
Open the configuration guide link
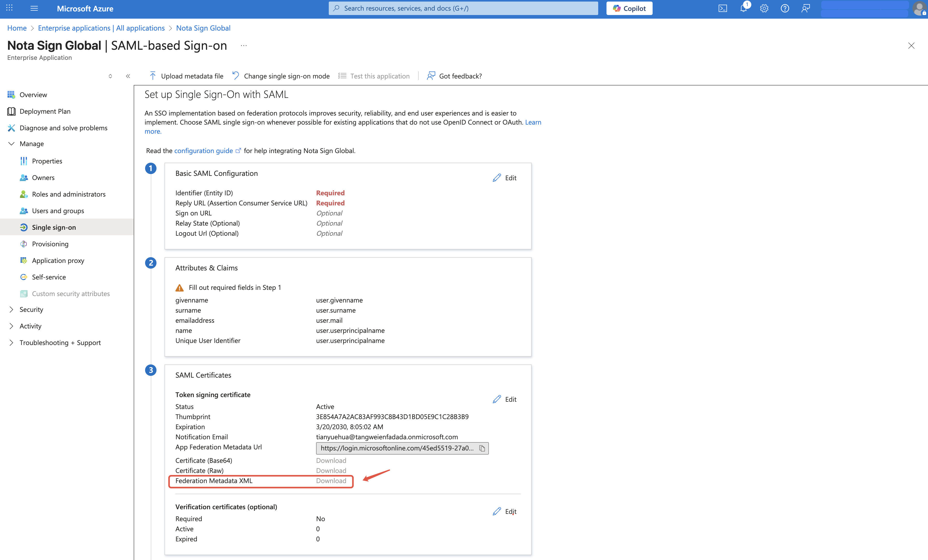coord(203,151)
